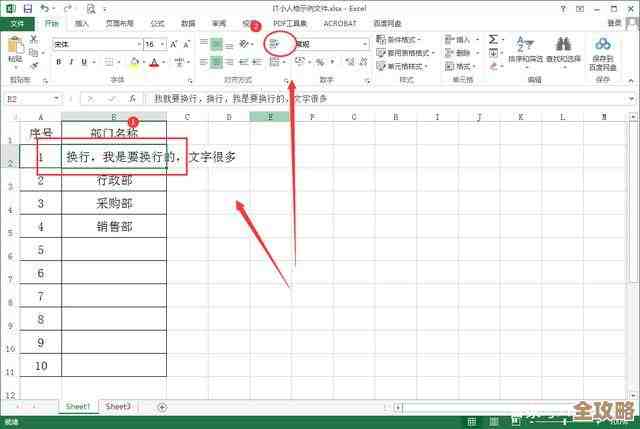Toggle Bold formatting

point(58,62)
